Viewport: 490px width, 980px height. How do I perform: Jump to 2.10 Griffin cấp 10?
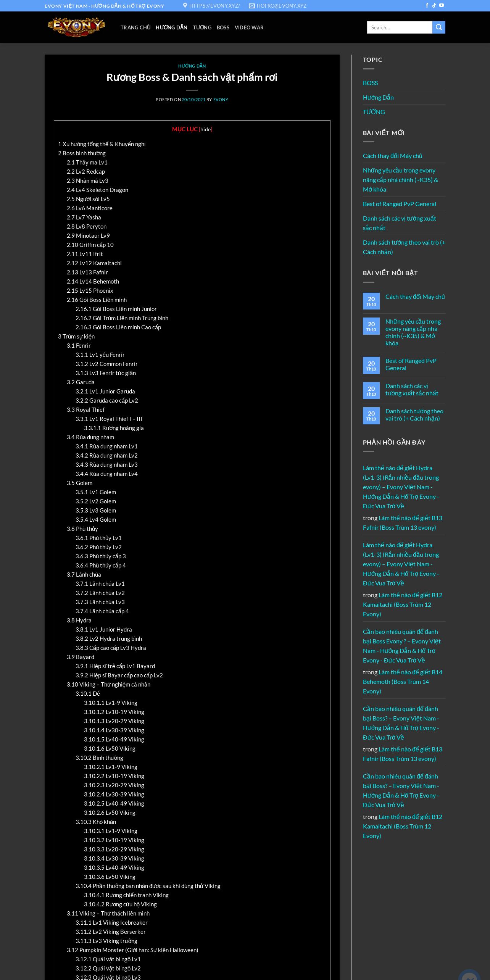(x=90, y=245)
